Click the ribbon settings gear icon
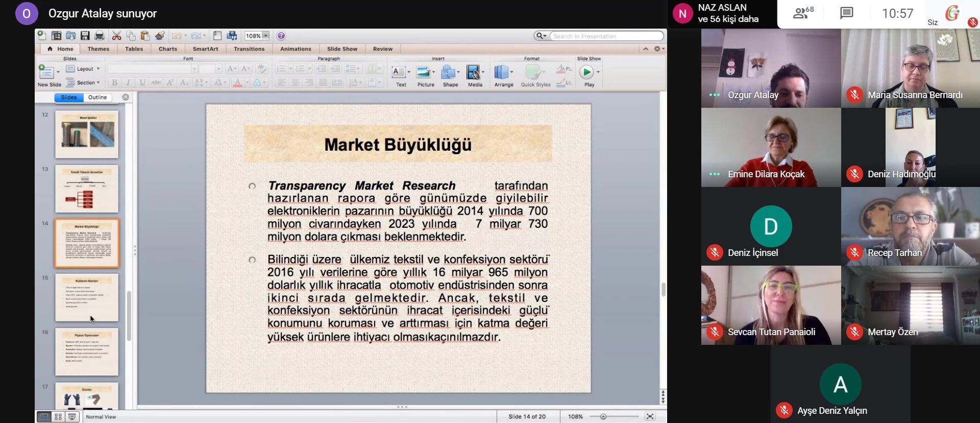980x423 pixels. click(x=658, y=49)
